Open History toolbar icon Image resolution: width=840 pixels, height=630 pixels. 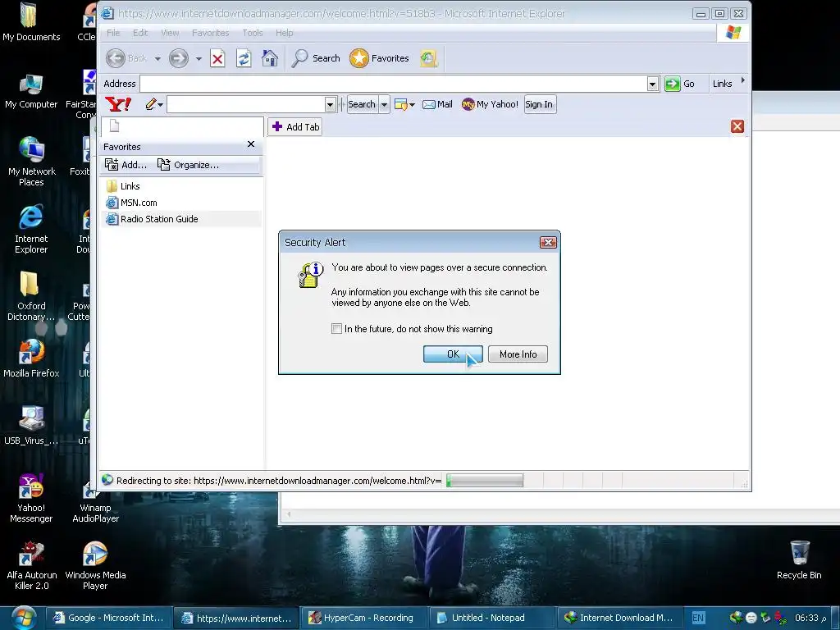pyautogui.click(x=428, y=58)
